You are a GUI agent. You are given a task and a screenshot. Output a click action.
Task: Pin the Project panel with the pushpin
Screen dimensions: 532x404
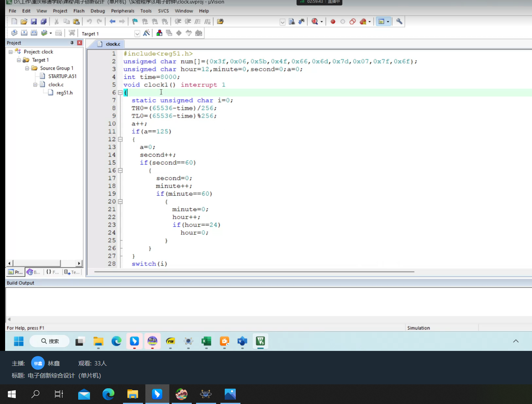[x=72, y=43]
